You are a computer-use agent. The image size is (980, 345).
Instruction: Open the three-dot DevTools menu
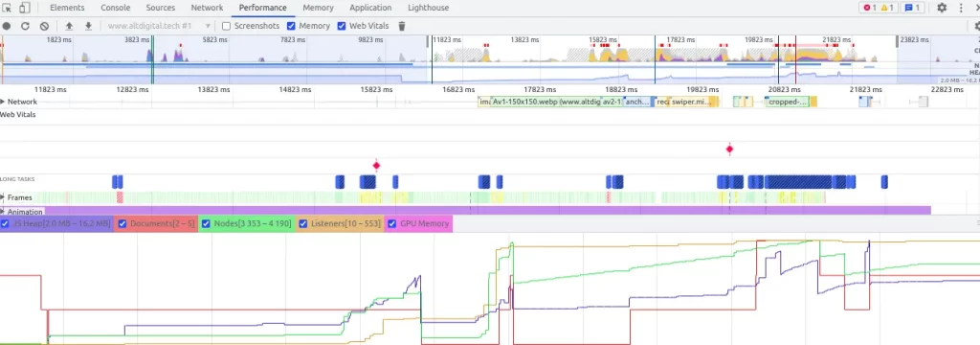961,8
